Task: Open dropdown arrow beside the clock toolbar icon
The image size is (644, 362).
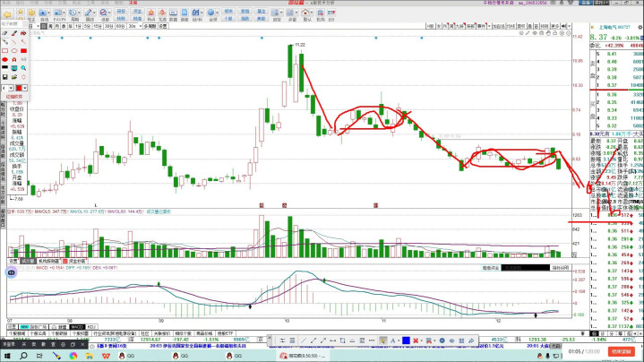Action: coord(79,13)
